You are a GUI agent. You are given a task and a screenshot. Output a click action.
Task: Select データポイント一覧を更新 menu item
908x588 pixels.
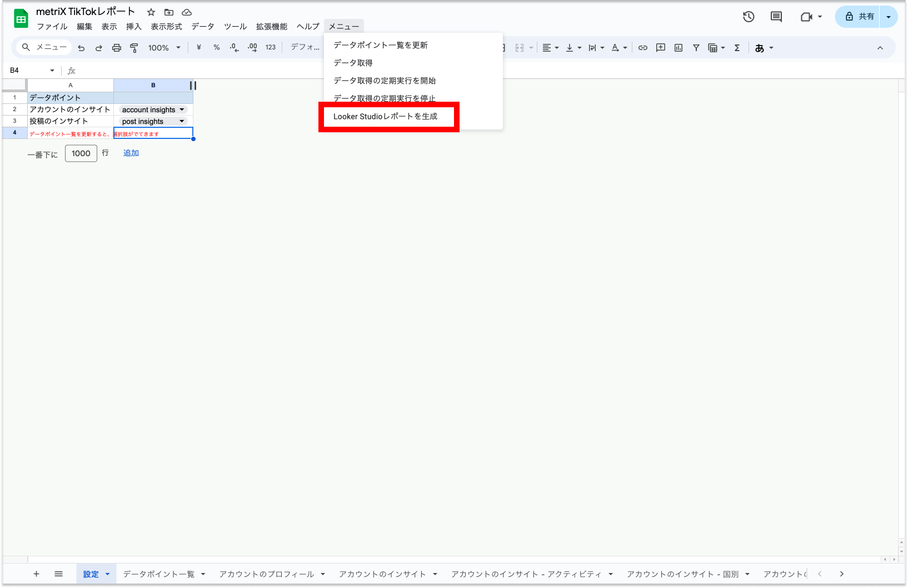[x=413, y=45]
